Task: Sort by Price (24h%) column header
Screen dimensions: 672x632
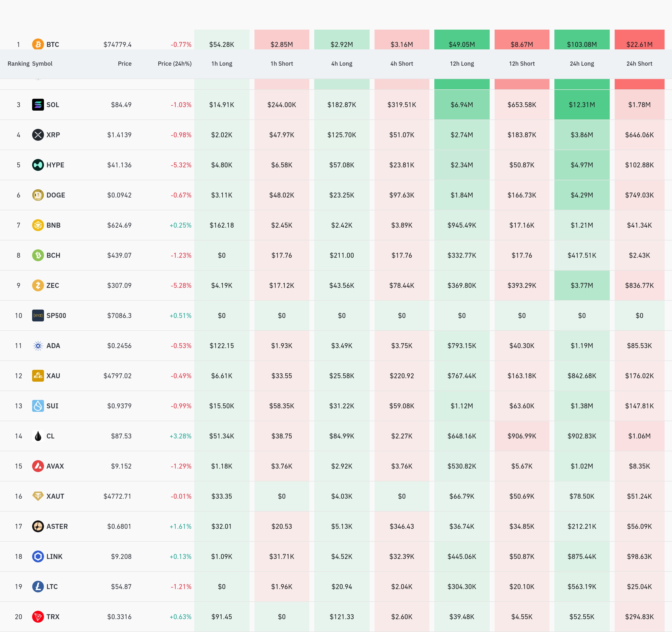Action: 174,63
